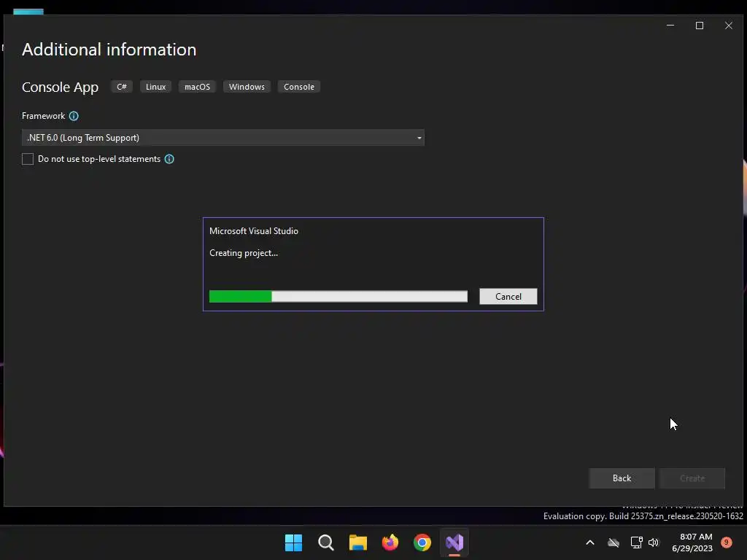Open Windows Start menu
Viewport: 747px width, 560px height.
pos(293,542)
